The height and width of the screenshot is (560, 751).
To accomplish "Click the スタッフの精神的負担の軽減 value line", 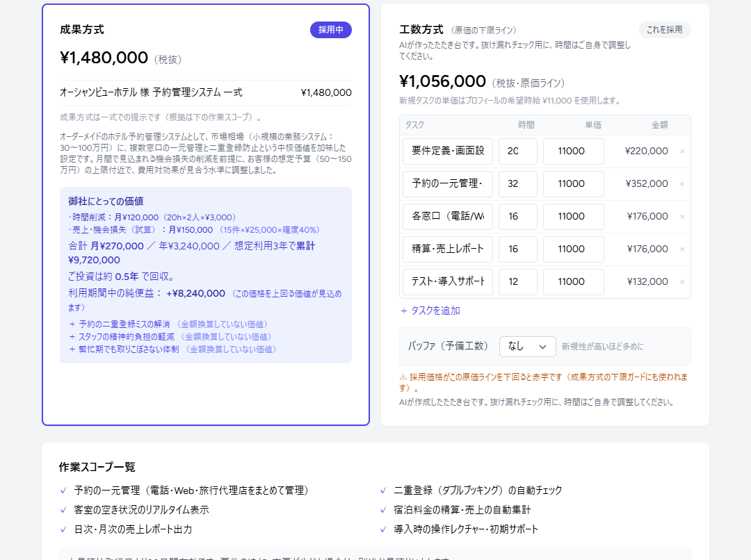I will pos(170,337).
